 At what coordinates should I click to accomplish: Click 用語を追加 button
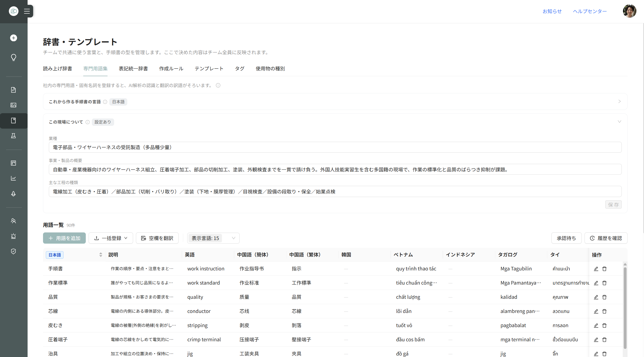pos(64,238)
